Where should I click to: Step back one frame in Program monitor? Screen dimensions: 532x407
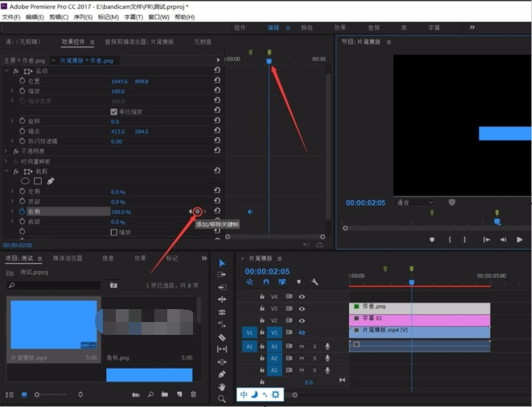coord(503,240)
